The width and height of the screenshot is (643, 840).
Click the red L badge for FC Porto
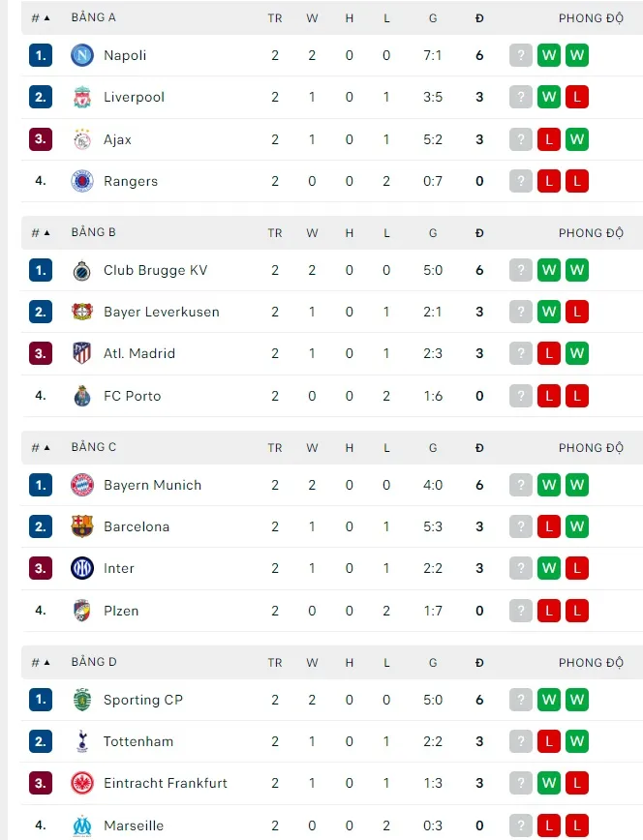549,396
